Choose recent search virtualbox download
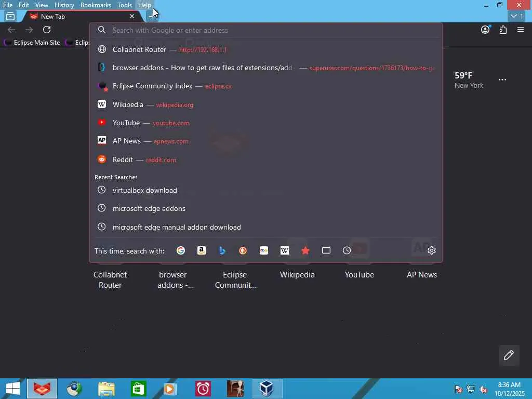This screenshot has height=399, width=532. pos(266,190)
